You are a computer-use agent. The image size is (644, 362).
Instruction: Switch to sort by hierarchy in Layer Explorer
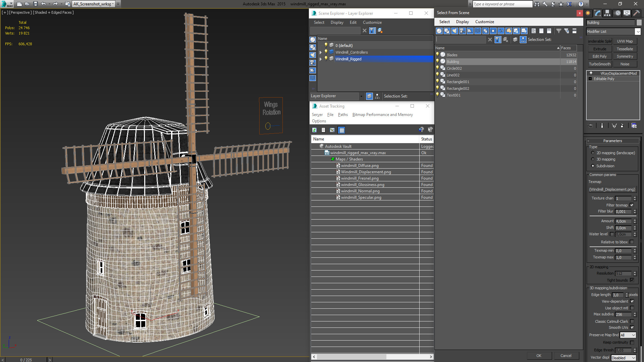(377, 96)
